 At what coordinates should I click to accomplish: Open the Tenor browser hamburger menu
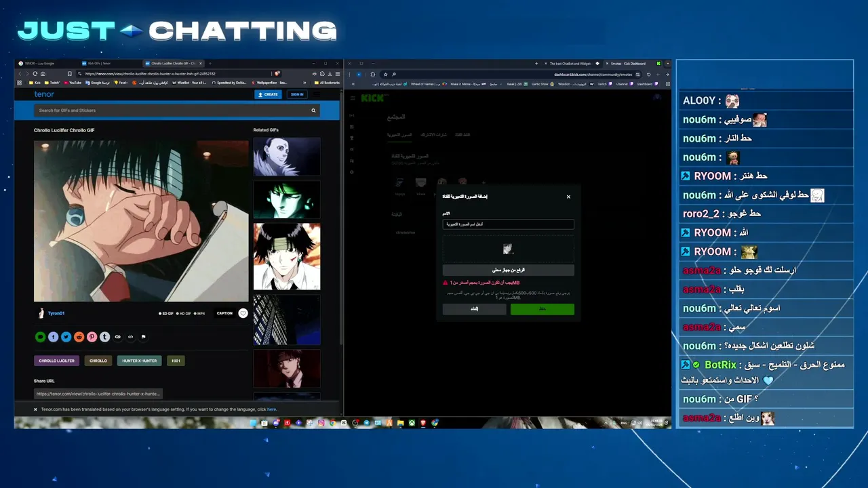click(337, 73)
